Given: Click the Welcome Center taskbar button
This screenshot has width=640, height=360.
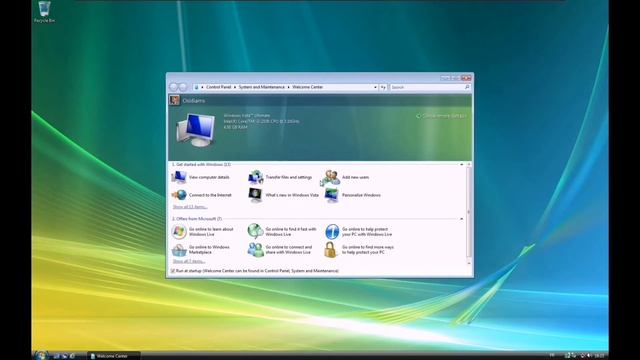Looking at the screenshot, I should (x=114, y=356).
